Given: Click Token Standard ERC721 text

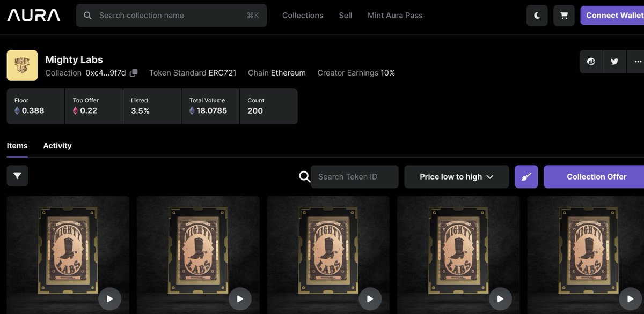Looking at the screenshot, I should [x=193, y=73].
